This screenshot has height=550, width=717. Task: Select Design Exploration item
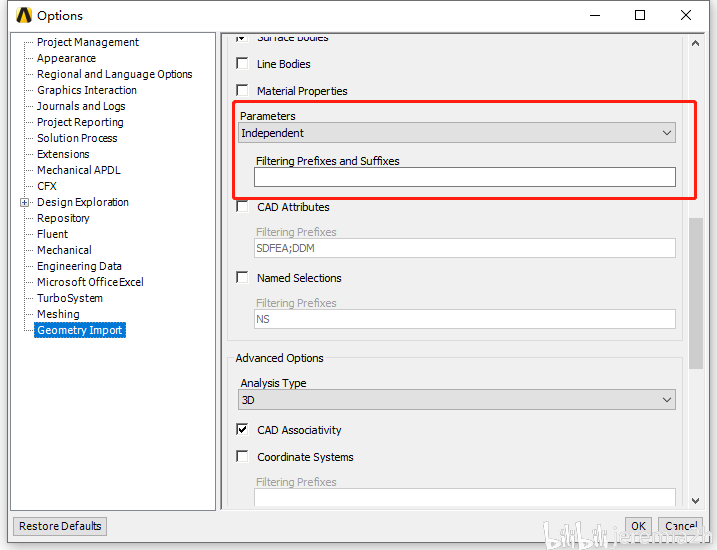[83, 202]
